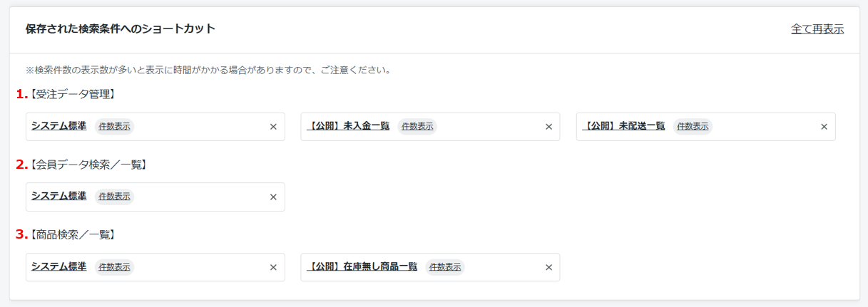Remove システム標準 shortcut under 受注データ管理
Image resolution: width=868 pixels, height=307 pixels.
273,127
